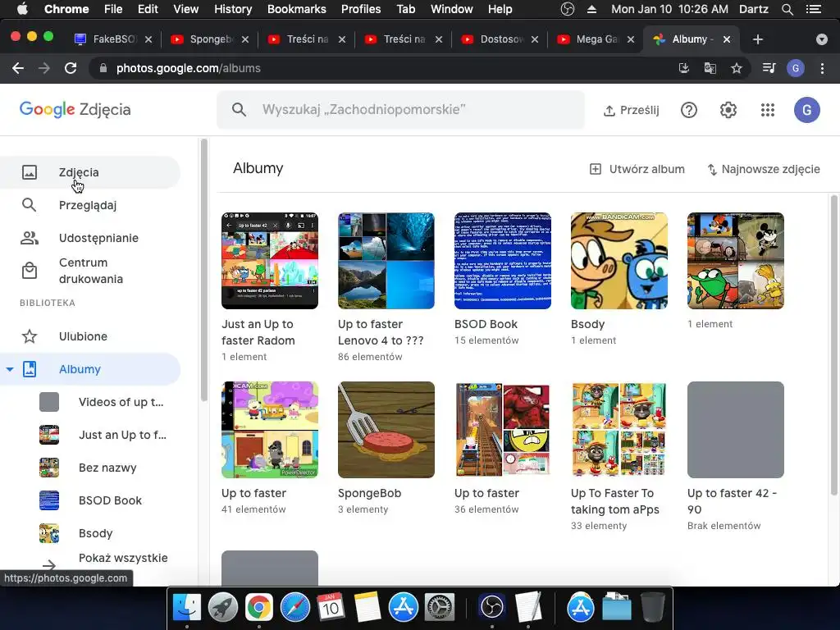The height and width of the screenshot is (630, 840).
Task: Select Just an Up to f... sidebar album
Action: pos(102,435)
